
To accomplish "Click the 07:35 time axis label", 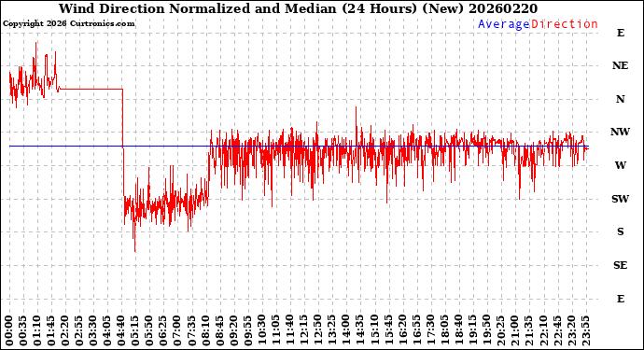I will pyautogui.click(x=192, y=331).
